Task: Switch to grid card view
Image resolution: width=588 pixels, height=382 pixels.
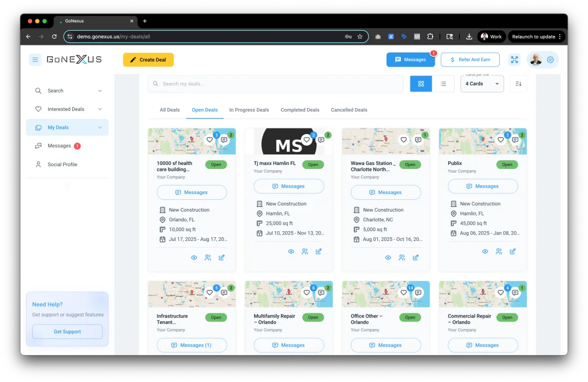Action: click(x=421, y=84)
